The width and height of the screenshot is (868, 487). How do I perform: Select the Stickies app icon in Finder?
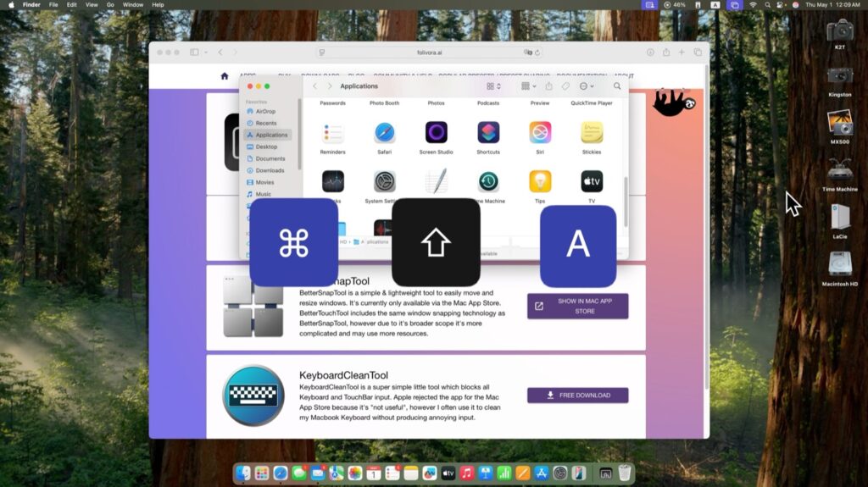[x=592, y=133]
